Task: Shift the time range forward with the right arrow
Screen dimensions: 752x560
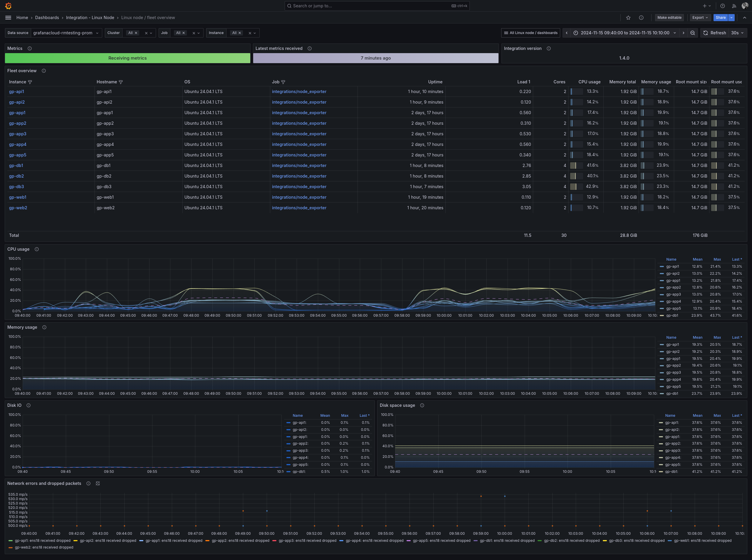Action: pyautogui.click(x=684, y=33)
